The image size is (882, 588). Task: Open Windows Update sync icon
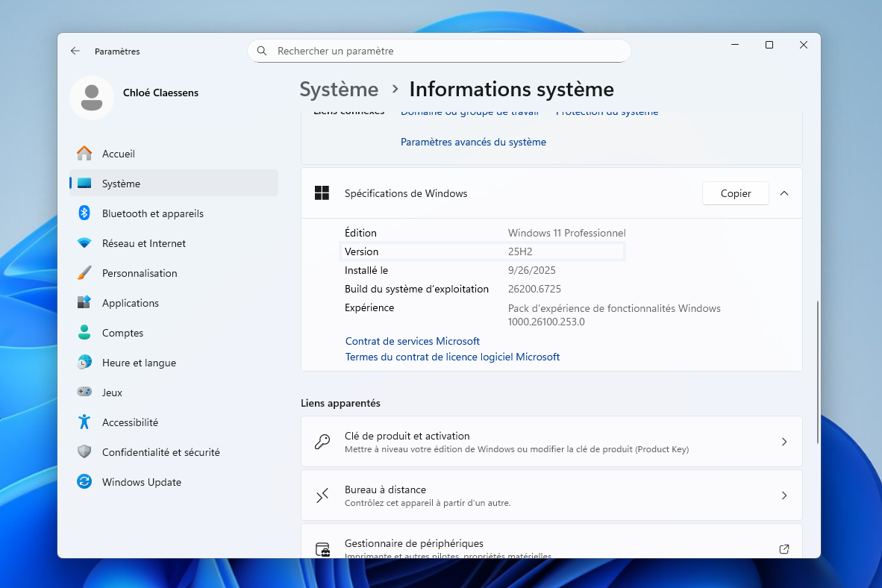click(x=84, y=482)
